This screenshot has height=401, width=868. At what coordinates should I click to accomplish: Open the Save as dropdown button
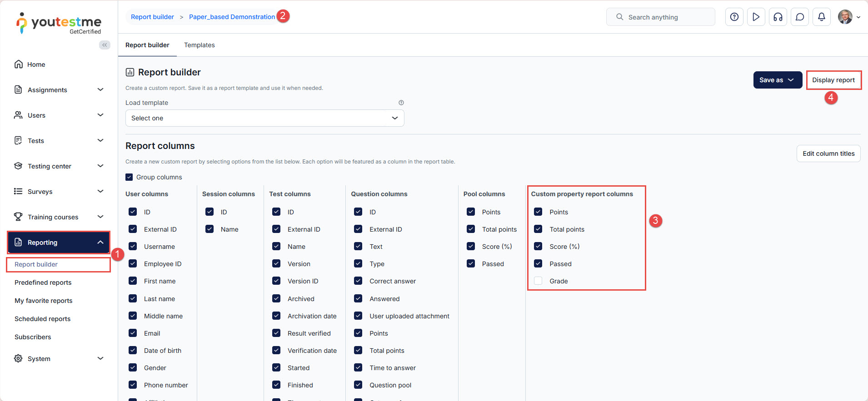(777, 80)
